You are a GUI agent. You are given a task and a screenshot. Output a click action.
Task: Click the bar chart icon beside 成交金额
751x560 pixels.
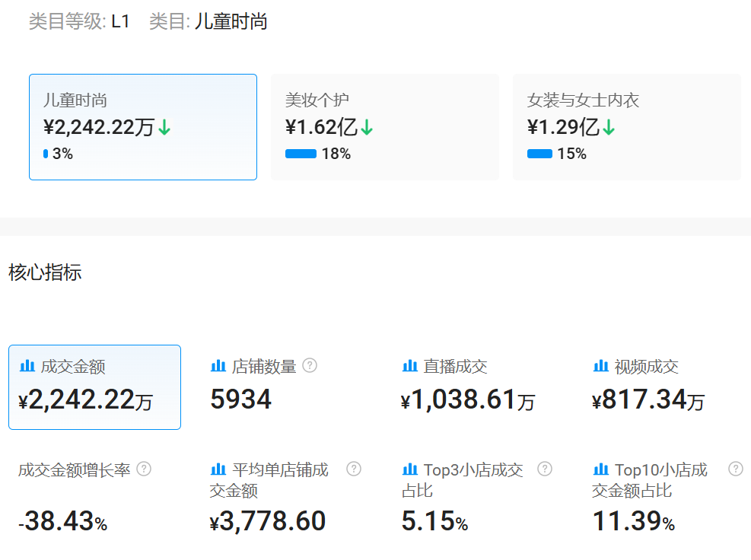tap(27, 365)
